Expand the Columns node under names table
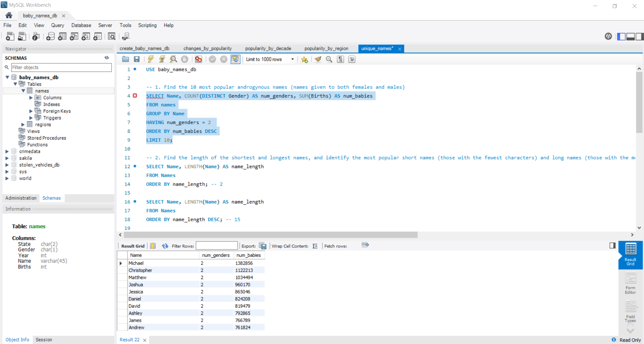 tap(31, 98)
